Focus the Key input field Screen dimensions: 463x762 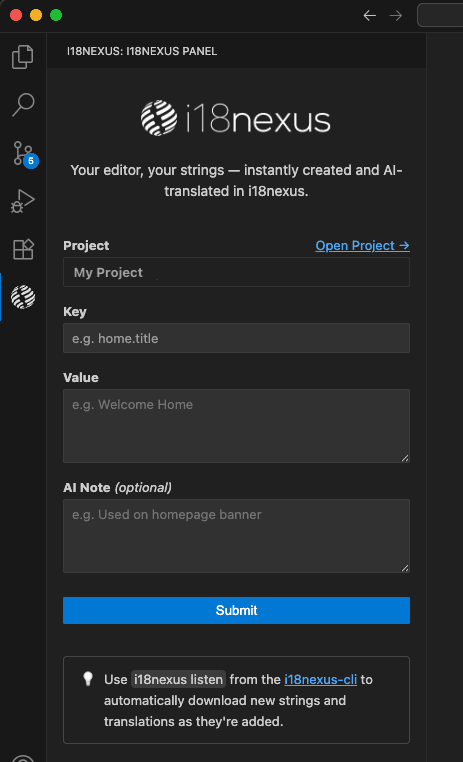[x=236, y=338]
